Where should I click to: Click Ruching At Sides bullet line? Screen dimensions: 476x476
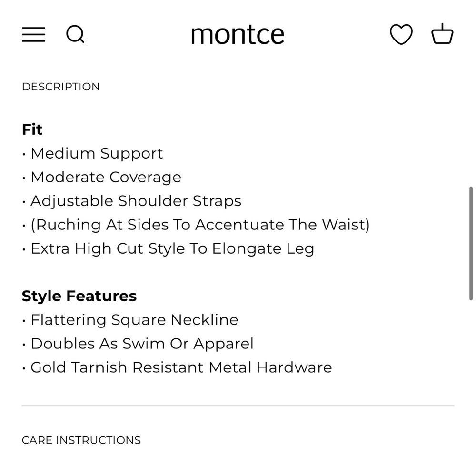coord(196,225)
